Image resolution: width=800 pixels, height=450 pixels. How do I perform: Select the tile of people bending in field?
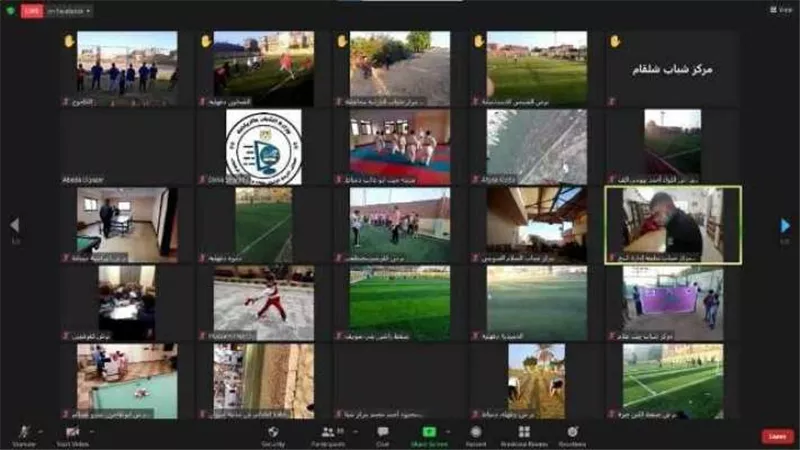coord(536,381)
